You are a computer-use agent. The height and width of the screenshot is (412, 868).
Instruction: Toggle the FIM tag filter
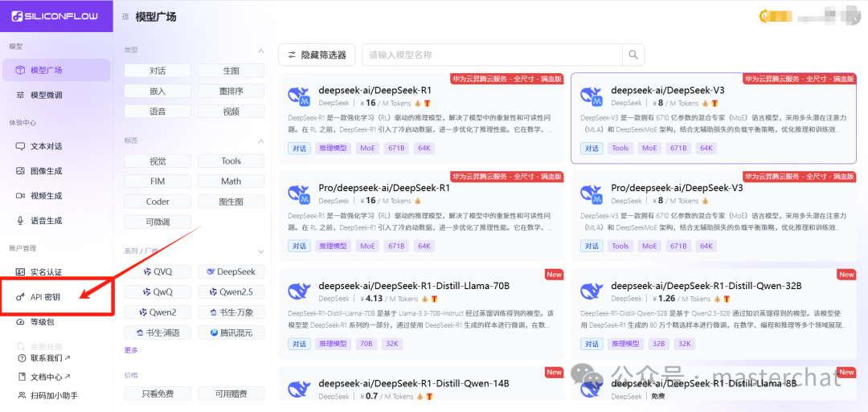coord(158,182)
